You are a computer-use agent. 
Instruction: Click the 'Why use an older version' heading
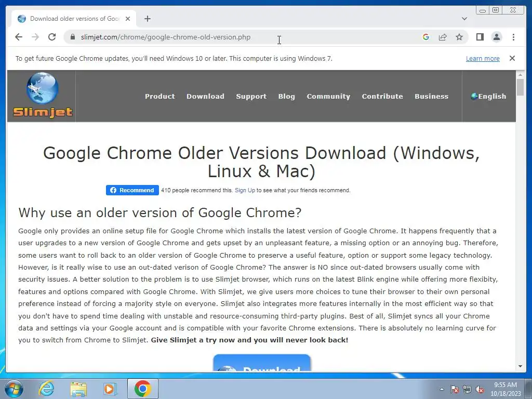160,212
